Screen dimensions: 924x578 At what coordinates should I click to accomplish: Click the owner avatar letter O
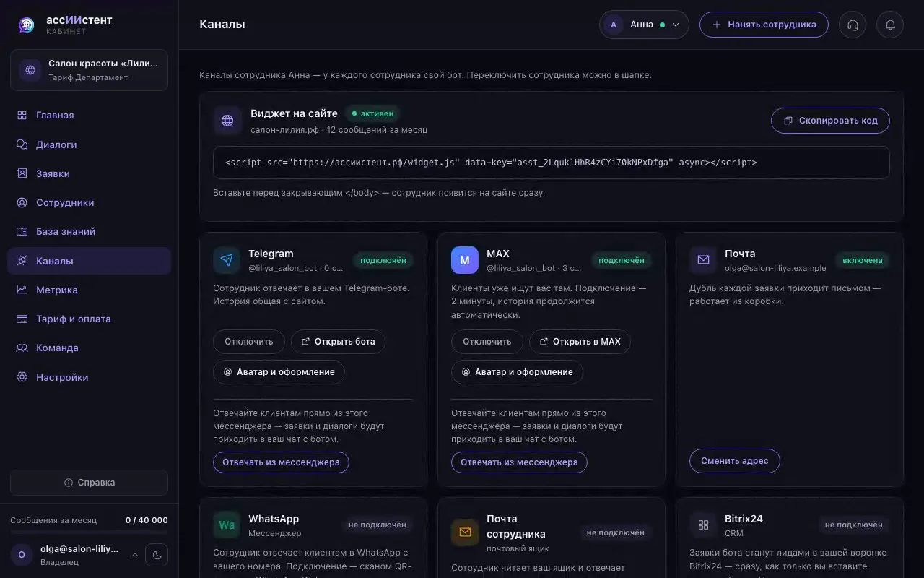(22, 555)
